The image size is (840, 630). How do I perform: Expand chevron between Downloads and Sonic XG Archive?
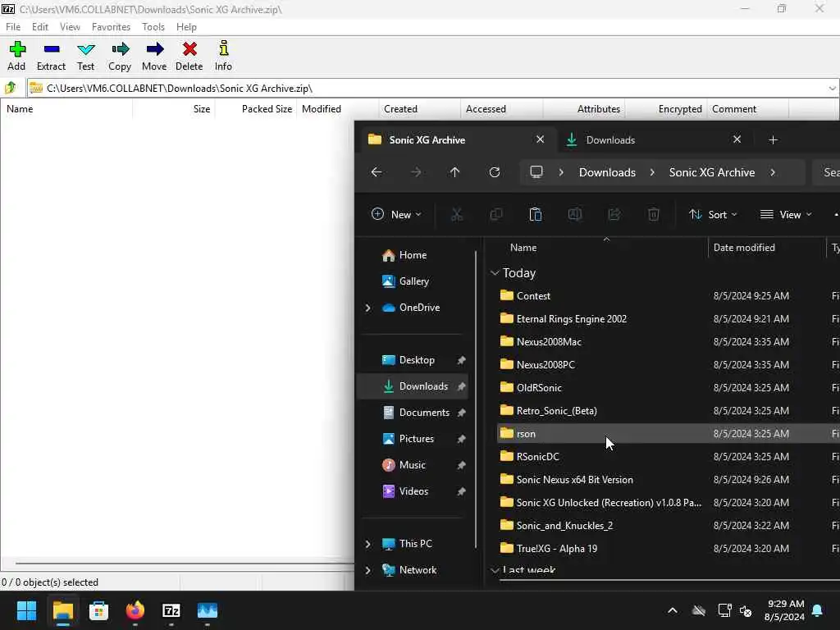pyautogui.click(x=652, y=172)
